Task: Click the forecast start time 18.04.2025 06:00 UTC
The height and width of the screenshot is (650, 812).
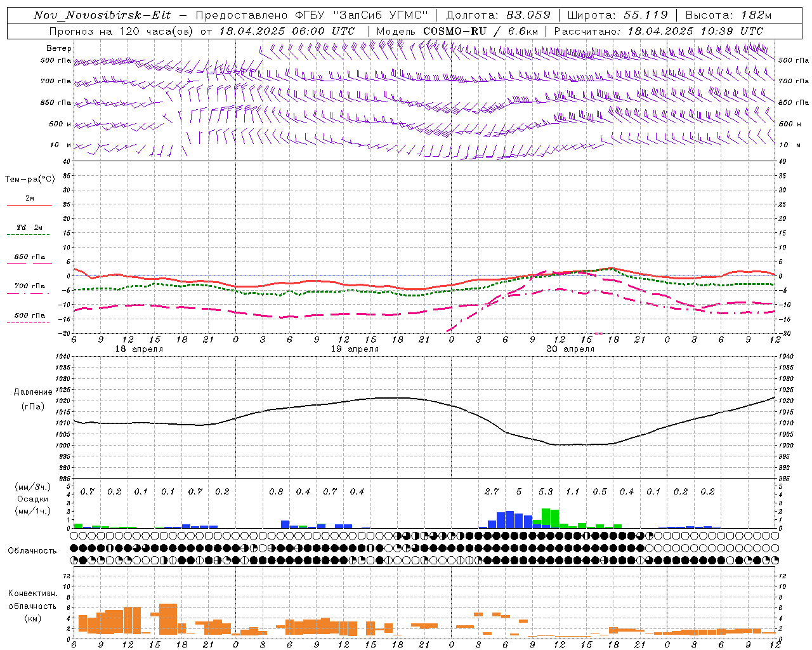Action: tap(287, 31)
